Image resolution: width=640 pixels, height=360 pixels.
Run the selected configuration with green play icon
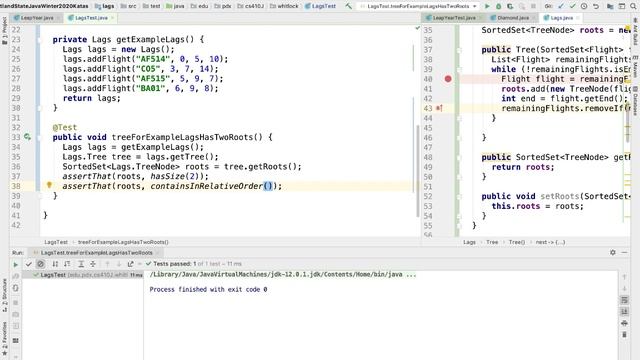click(487, 6)
